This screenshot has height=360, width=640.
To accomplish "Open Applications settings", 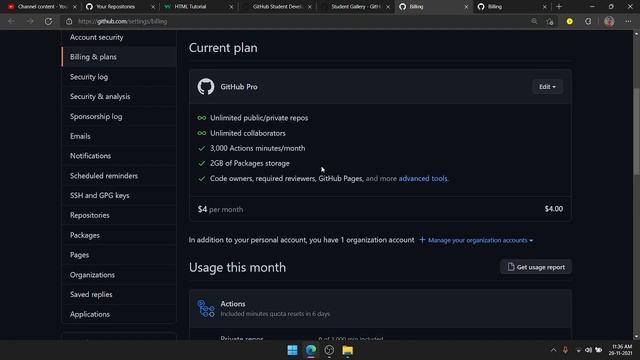I will (x=90, y=314).
